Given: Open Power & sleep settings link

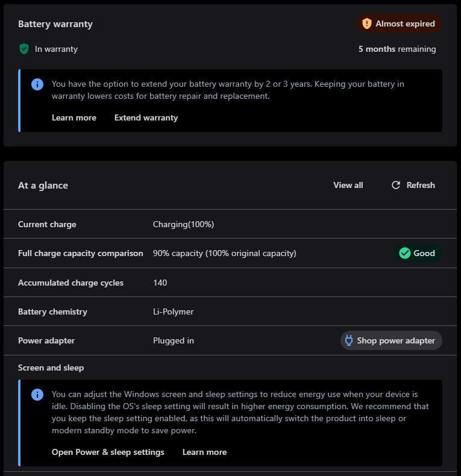Looking at the screenshot, I should click(x=108, y=452).
